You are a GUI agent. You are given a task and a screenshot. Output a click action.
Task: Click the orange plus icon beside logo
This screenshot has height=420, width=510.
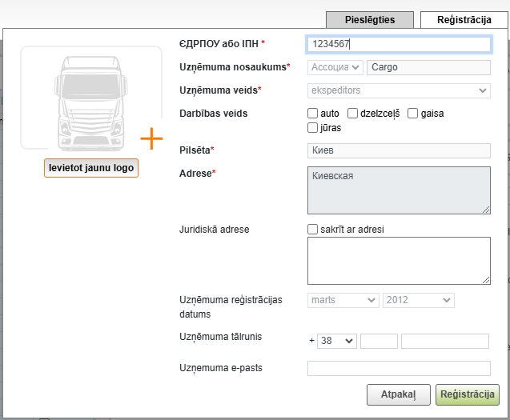[x=151, y=139]
